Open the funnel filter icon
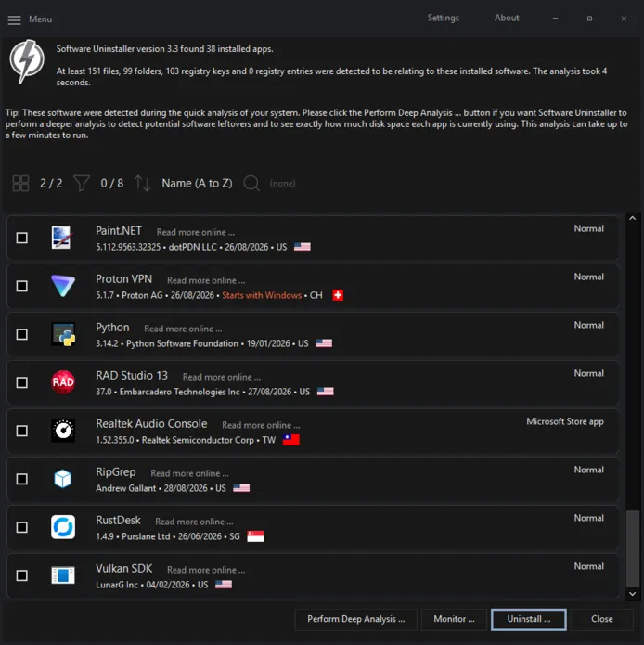Screen dimensions: 644x645 (82, 184)
